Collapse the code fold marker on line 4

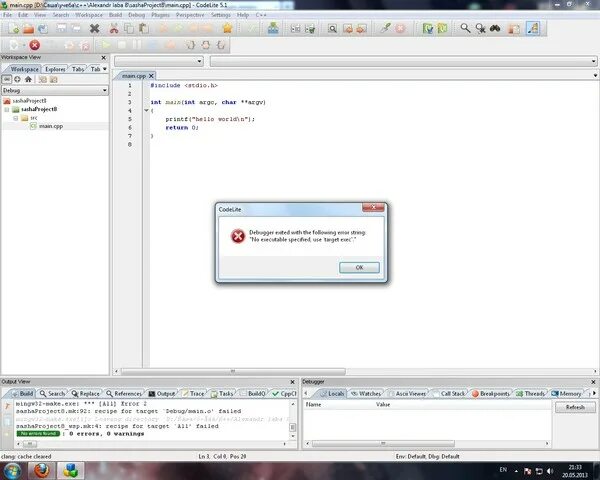[x=146, y=110]
